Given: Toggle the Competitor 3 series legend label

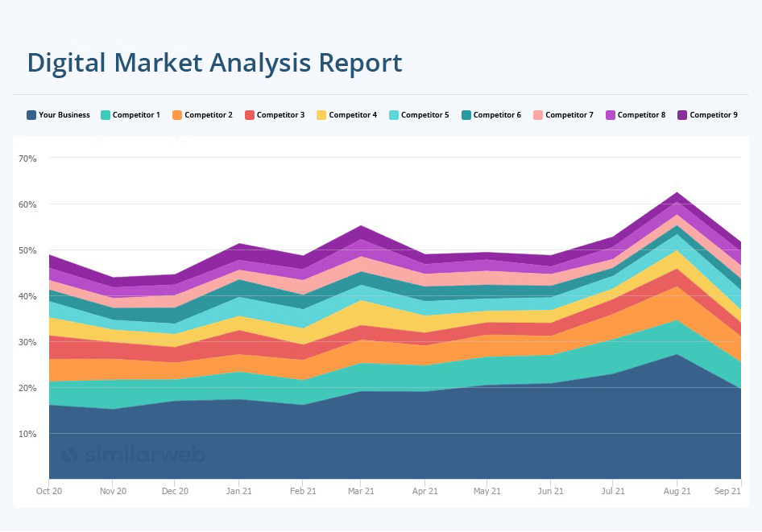Looking at the screenshot, I should point(280,115).
